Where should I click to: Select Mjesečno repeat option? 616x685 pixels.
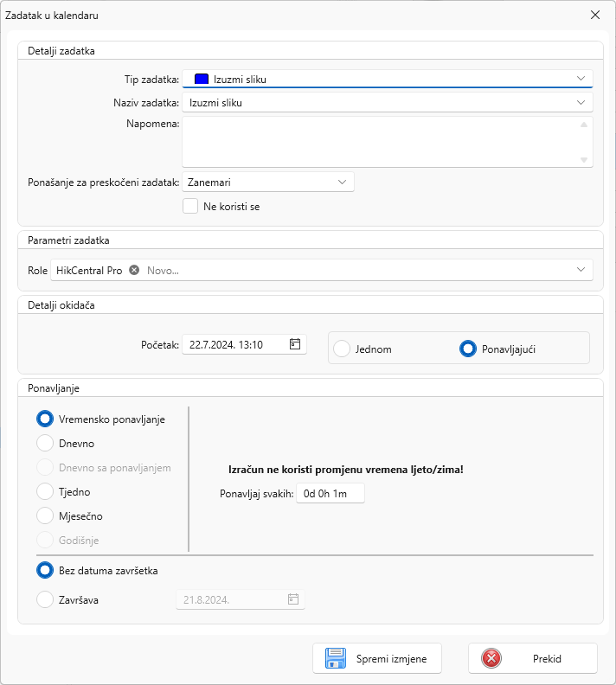click(x=45, y=516)
